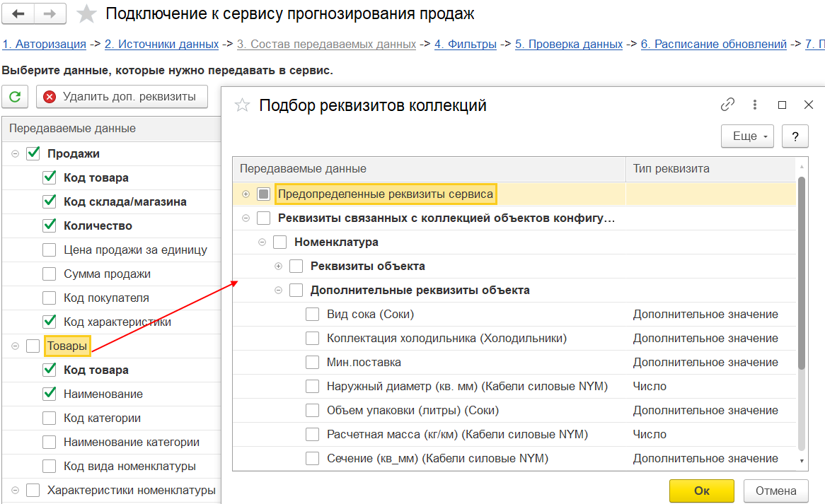
Task: Click the question mark help button
Action: 795,136
